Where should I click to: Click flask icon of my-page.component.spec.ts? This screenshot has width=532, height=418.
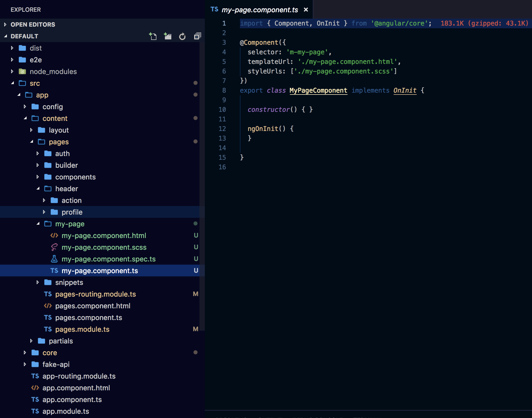point(54,259)
